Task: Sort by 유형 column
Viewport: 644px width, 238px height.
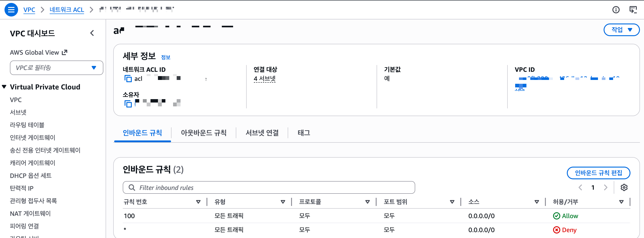Action: [x=283, y=202]
